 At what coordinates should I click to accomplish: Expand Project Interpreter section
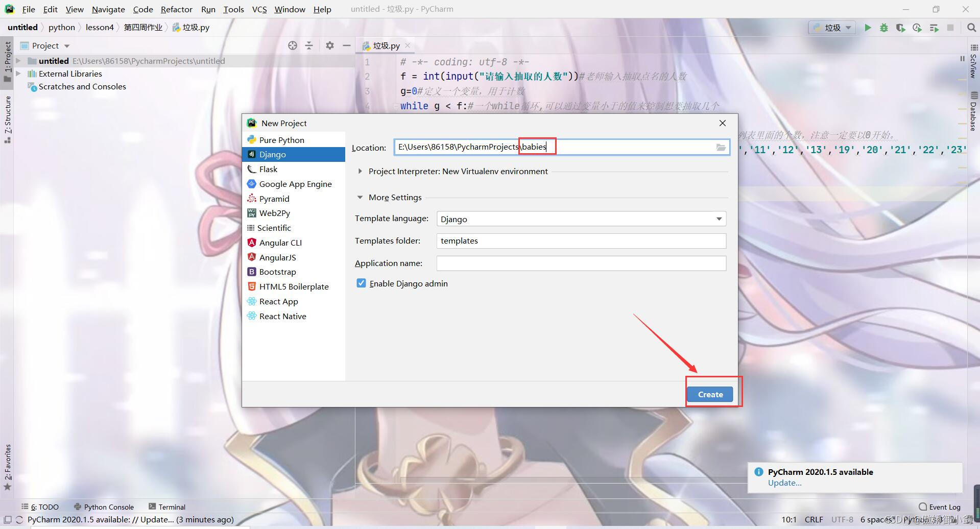tap(360, 172)
